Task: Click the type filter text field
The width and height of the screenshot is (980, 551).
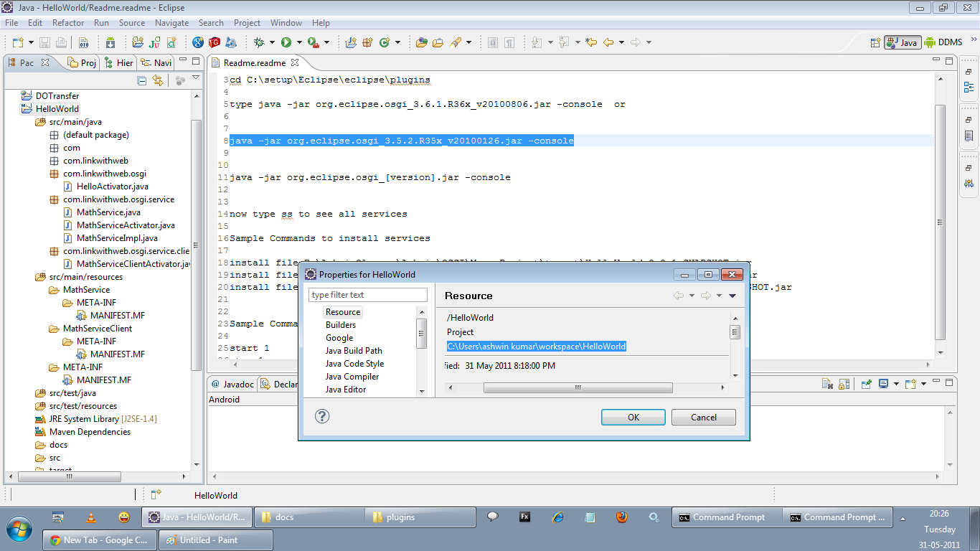Action: click(x=368, y=295)
